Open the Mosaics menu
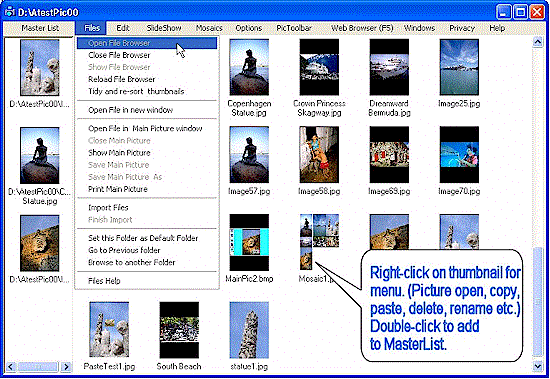 [209, 28]
